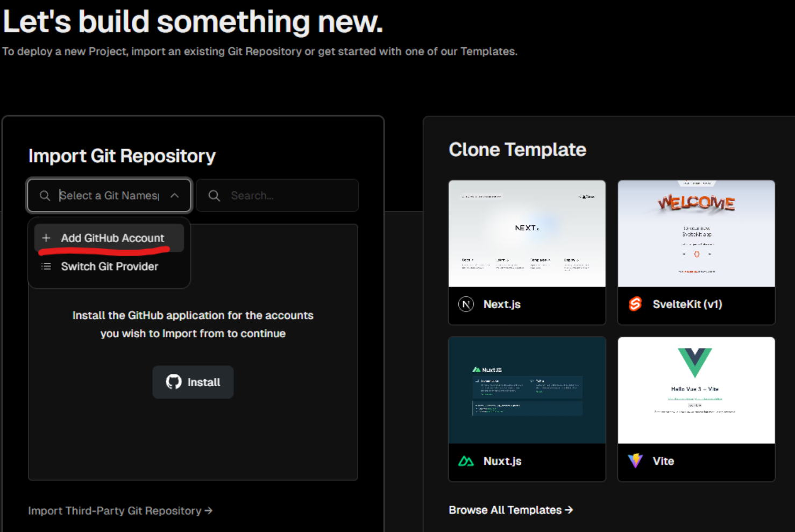Open Browse All Templates link
Viewport: 795px width, 532px height.
(510, 509)
